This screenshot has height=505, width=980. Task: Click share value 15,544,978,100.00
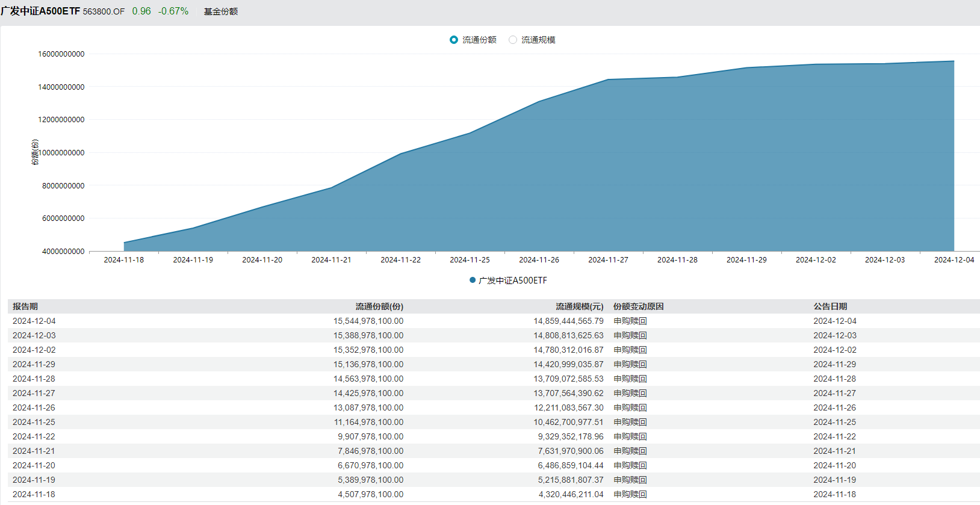tap(368, 321)
